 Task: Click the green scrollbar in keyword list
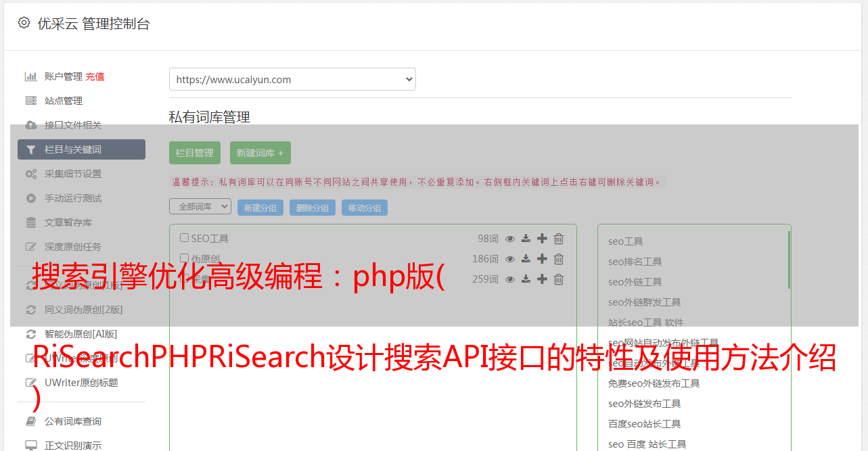[x=789, y=260]
